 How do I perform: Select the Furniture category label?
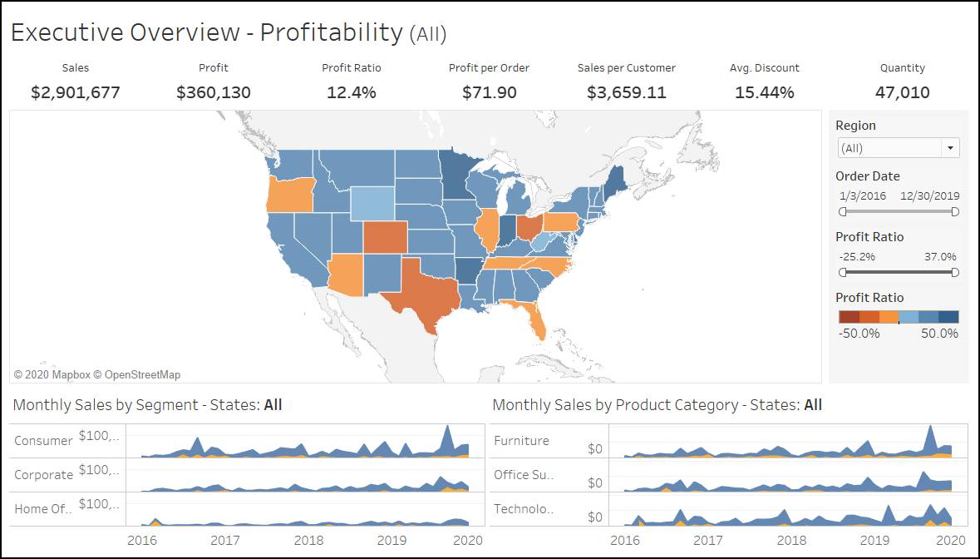pyautogui.click(x=520, y=441)
